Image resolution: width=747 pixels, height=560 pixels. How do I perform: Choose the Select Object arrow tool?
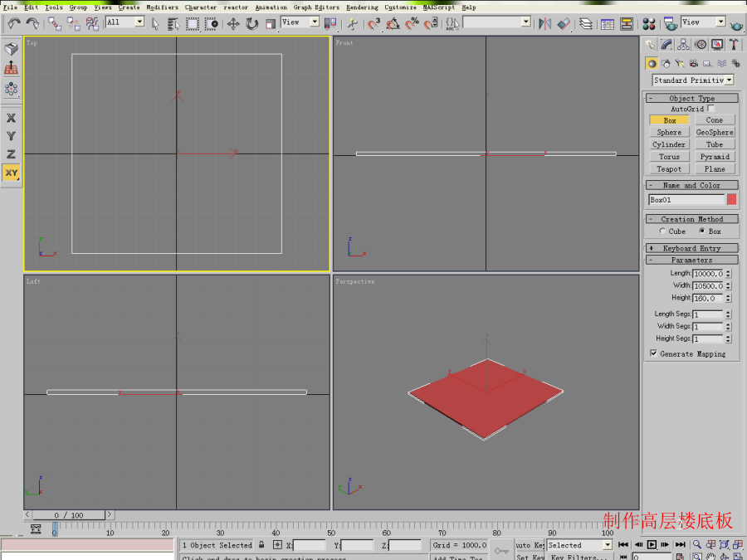[x=155, y=23]
